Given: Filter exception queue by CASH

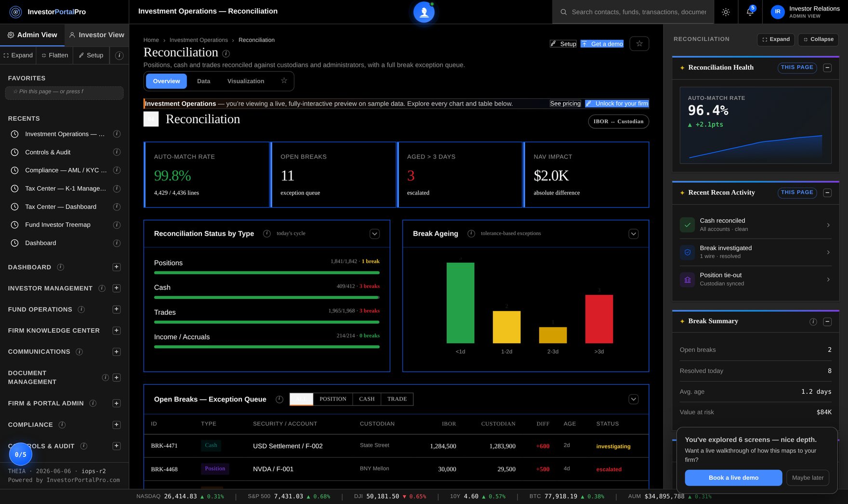Looking at the screenshot, I should click(367, 399).
